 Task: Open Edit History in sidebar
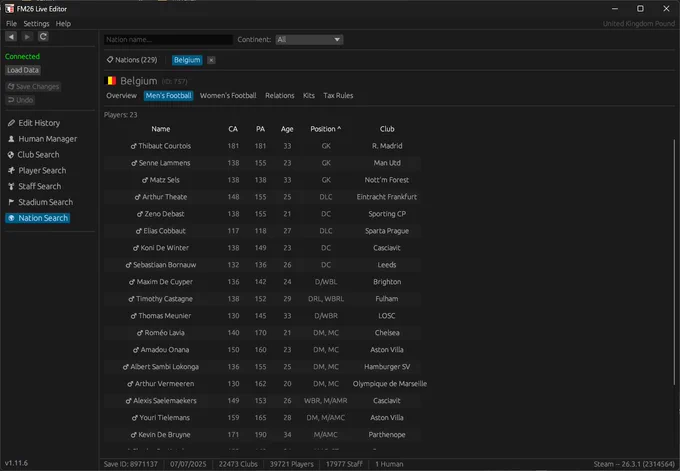pos(39,123)
